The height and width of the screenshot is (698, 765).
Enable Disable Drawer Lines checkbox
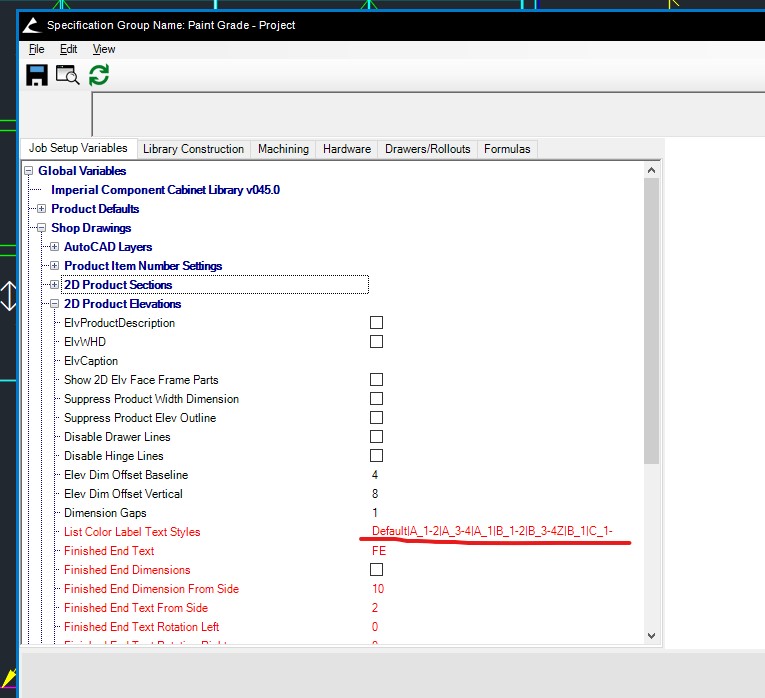click(376, 437)
